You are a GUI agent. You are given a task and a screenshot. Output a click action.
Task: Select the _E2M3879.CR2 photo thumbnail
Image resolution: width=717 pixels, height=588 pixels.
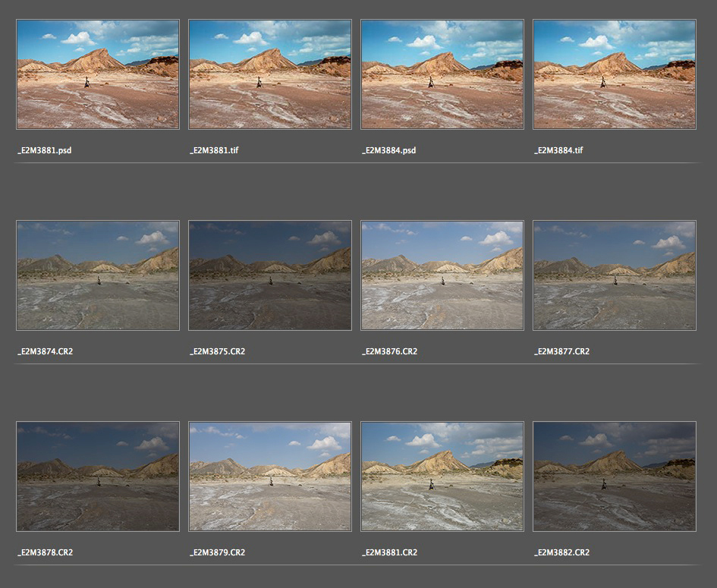click(270, 476)
